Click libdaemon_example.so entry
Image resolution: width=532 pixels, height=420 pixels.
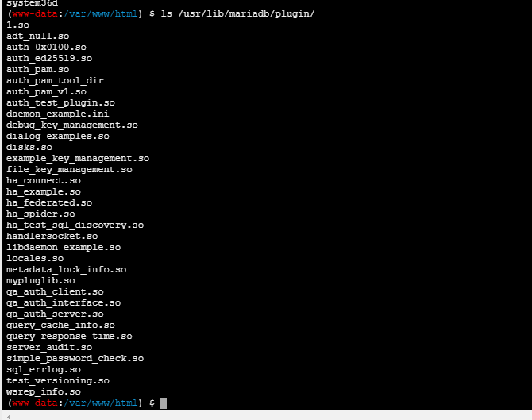[x=64, y=248]
